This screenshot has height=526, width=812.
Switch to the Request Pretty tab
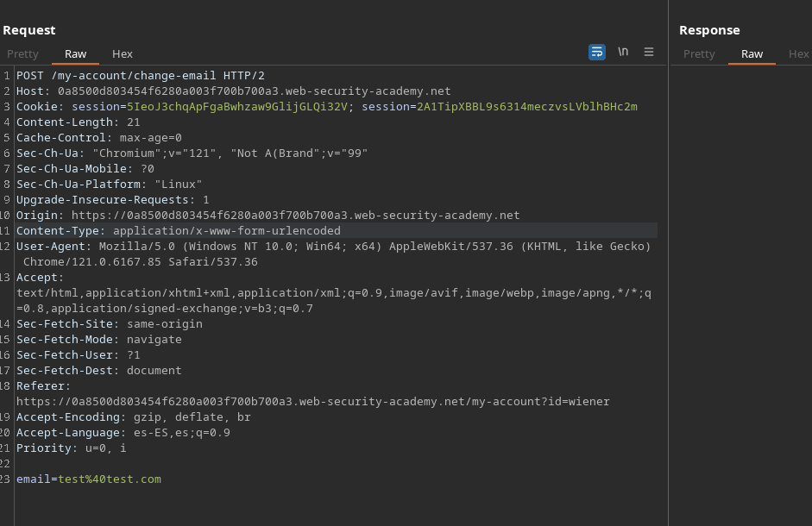(23, 54)
